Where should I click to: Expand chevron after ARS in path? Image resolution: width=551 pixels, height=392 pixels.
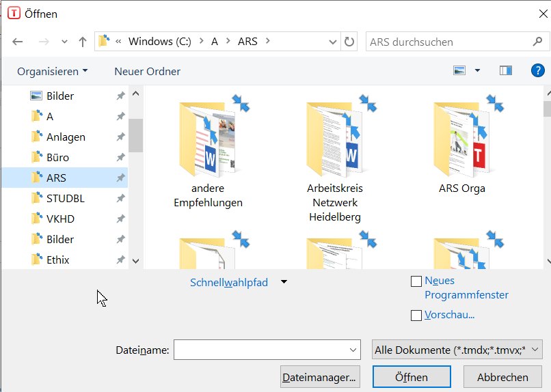(x=268, y=41)
